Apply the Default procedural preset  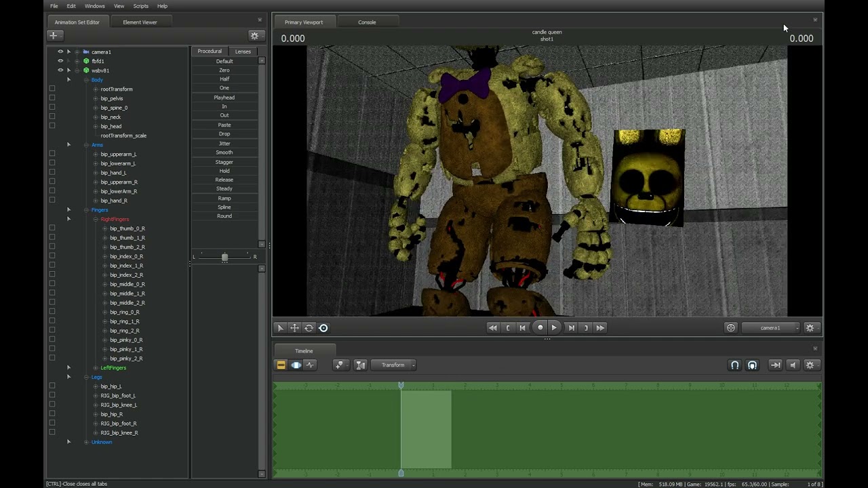224,61
